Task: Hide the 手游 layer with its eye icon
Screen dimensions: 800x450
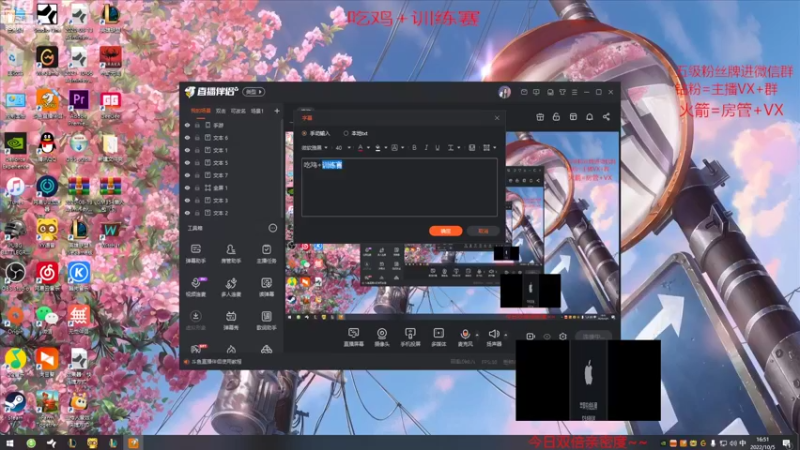Action: [187, 125]
